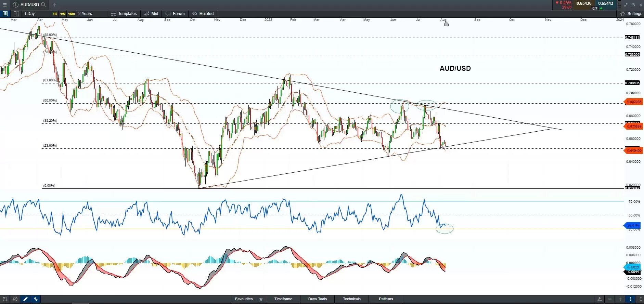Open the Patterns tab
The image size is (644, 304).
tap(386, 299)
